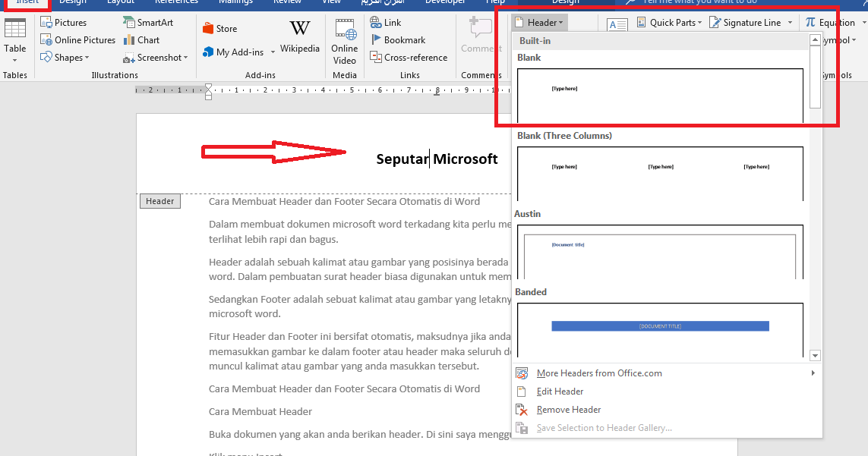The width and height of the screenshot is (868, 456).
Task: Click the ruler indent marker
Action: coord(208,91)
